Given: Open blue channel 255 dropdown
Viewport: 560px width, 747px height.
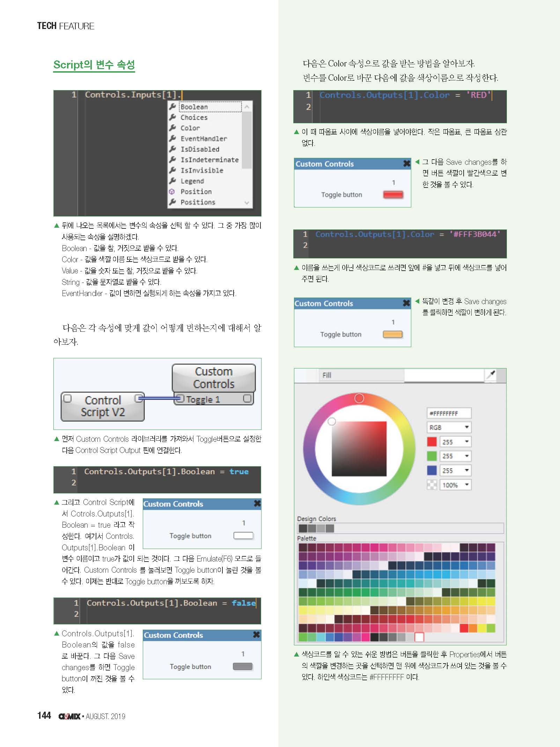Looking at the screenshot, I should pos(455,470).
